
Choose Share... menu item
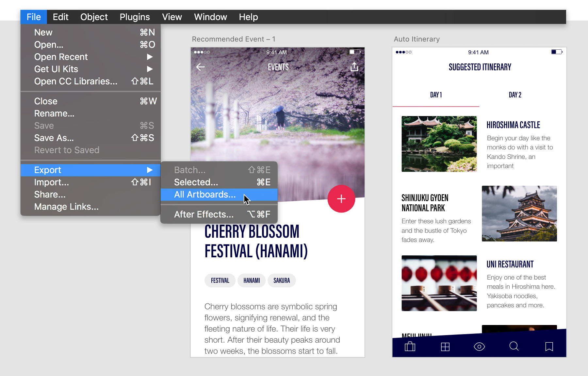click(90, 195)
